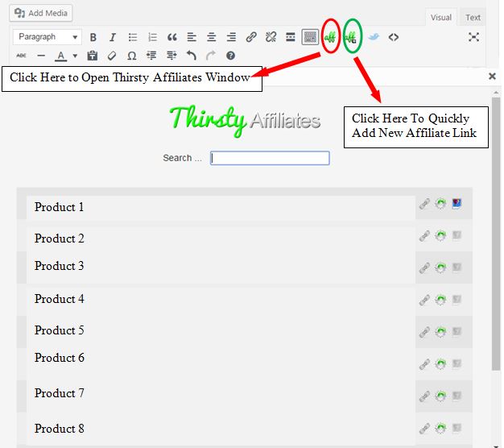Screen dimensions: 504x448
Task: Insert a bulleted list
Action: [x=132, y=37]
